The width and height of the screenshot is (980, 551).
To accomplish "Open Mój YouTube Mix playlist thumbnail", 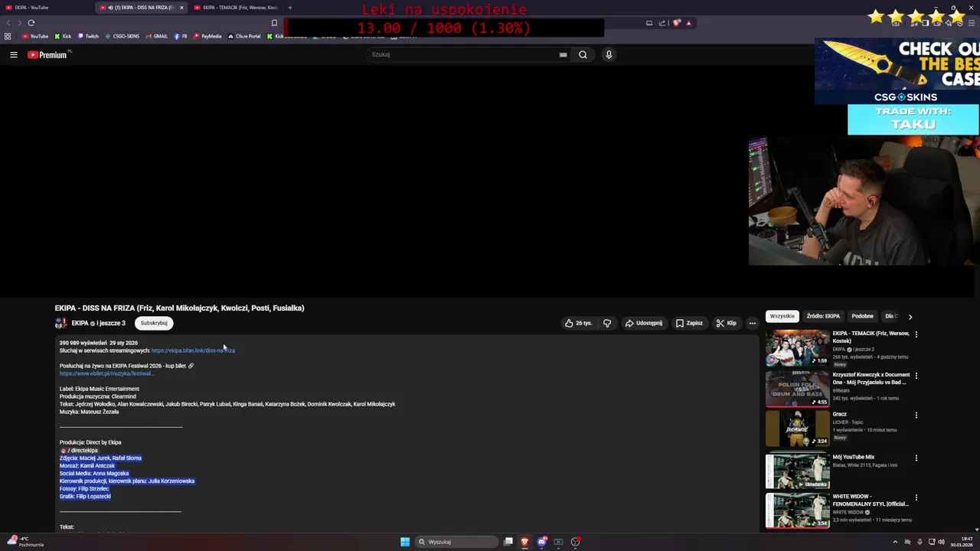I will tap(797, 471).
